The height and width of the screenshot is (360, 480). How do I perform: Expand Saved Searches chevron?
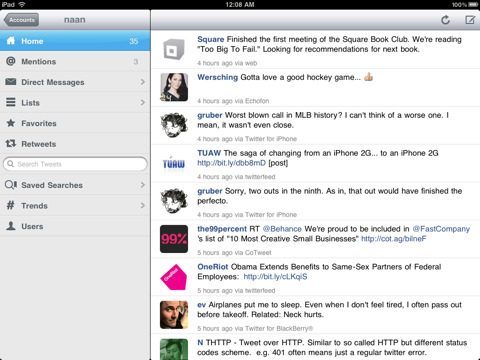point(143,185)
